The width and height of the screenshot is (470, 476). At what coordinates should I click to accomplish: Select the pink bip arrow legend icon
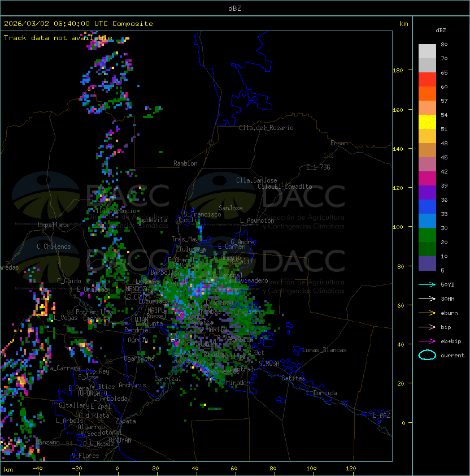click(427, 327)
